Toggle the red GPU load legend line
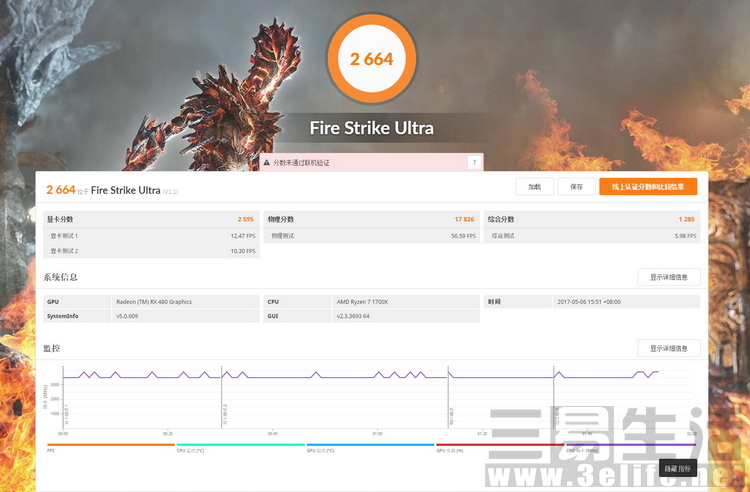Image resolution: width=750 pixels, height=492 pixels. (500, 445)
